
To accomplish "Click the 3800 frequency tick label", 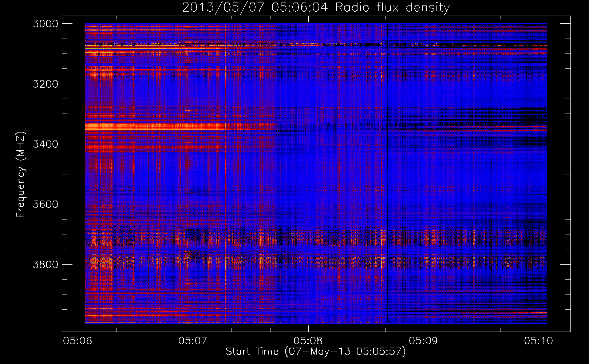I will click(x=46, y=264).
